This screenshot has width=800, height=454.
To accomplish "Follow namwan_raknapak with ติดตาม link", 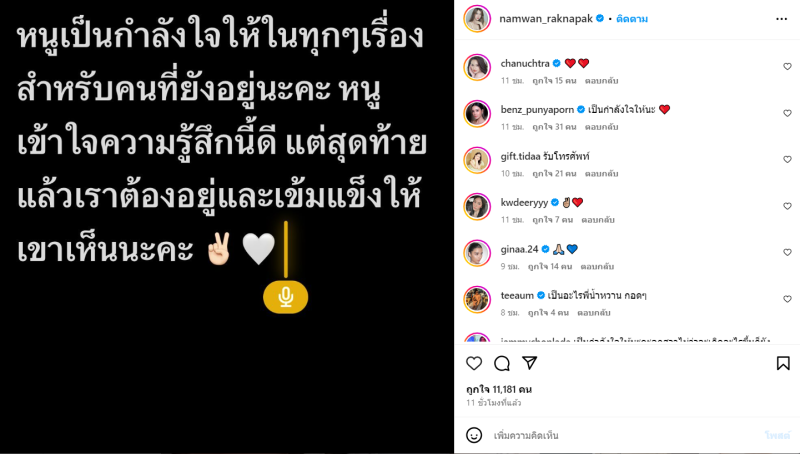I will point(632,19).
